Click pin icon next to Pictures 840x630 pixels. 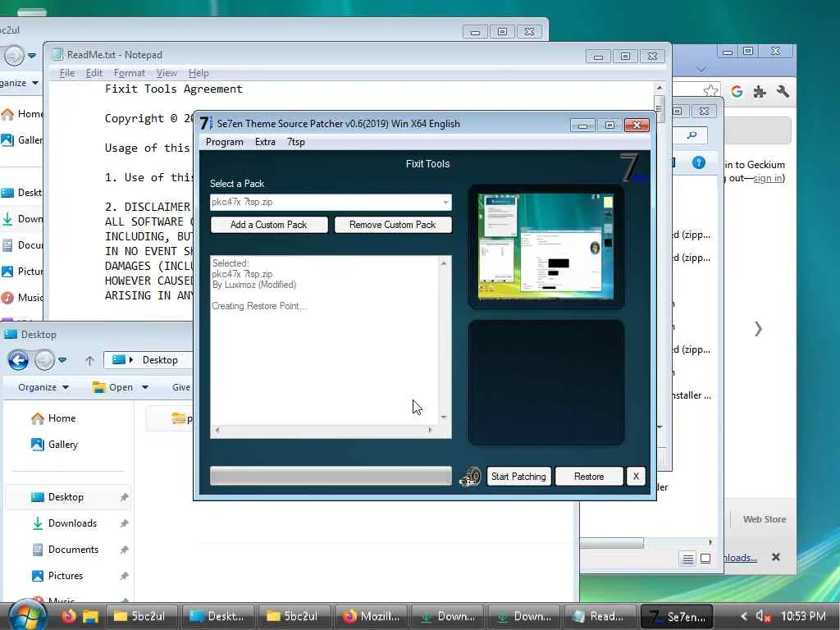tap(125, 576)
